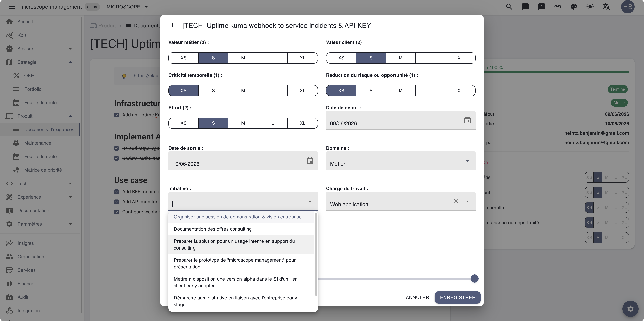Collapse the Stratégie sidebar section

(70, 62)
